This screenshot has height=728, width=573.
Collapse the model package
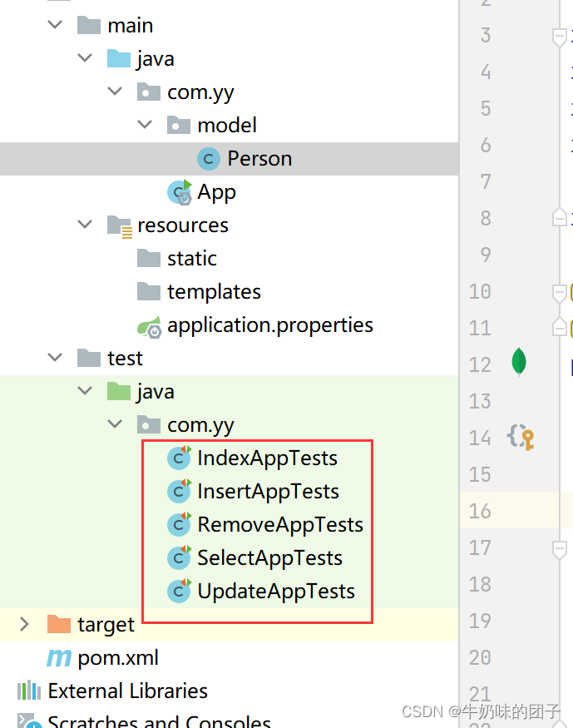[x=145, y=124]
